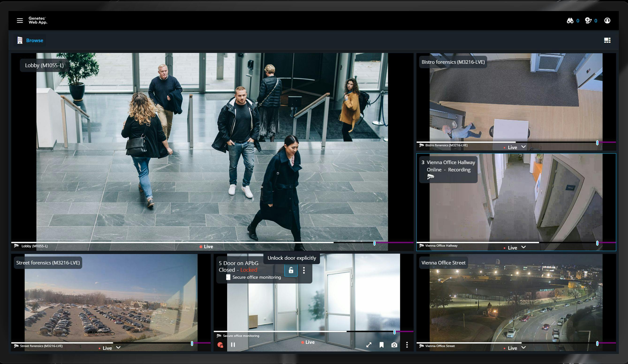Expand Secure office tile to fullscreen
The height and width of the screenshot is (364, 628).
(x=369, y=345)
